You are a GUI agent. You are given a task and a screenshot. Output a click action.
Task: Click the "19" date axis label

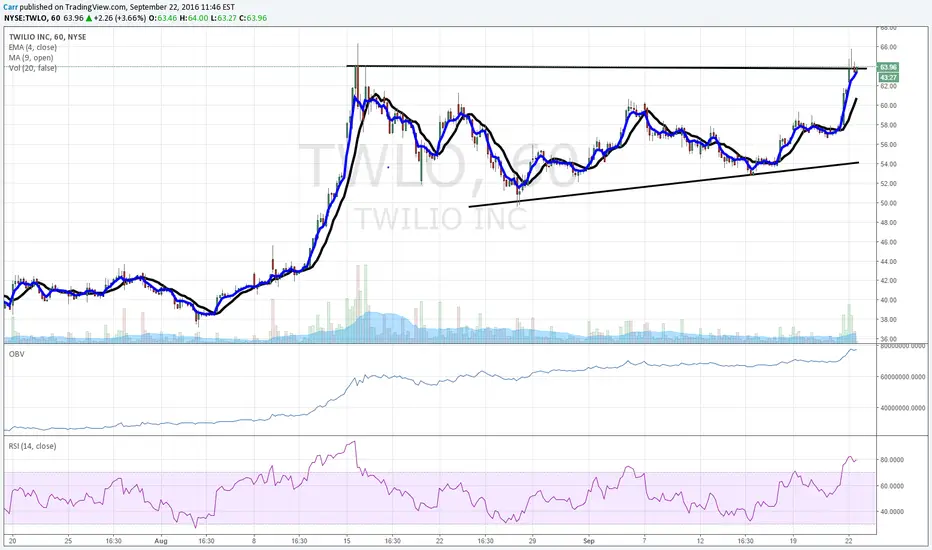pyautogui.click(x=793, y=541)
